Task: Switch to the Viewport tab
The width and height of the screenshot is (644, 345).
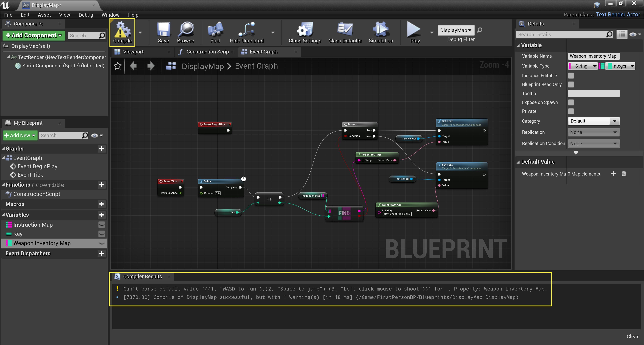Action: pyautogui.click(x=133, y=52)
